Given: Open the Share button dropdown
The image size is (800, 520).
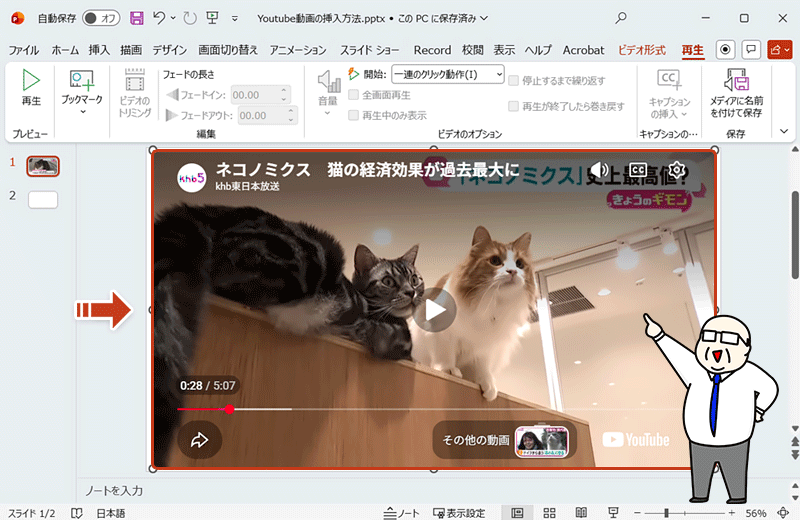Looking at the screenshot, I should (x=788, y=50).
